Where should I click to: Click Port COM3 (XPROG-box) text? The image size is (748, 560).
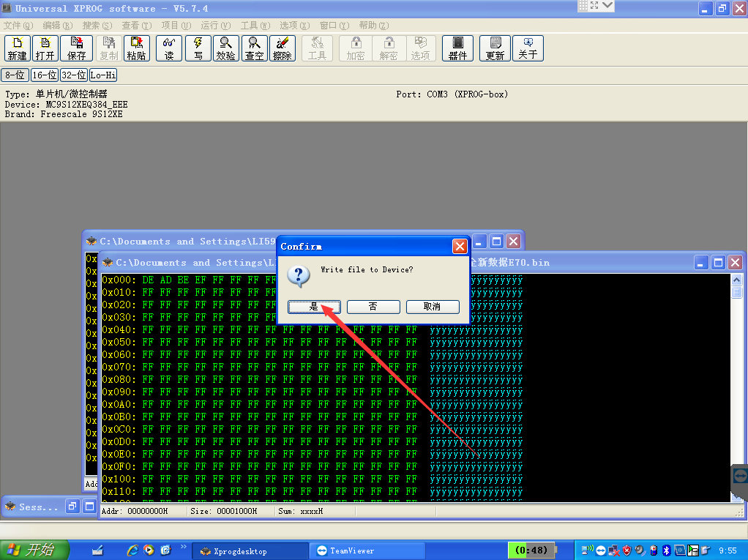click(x=452, y=94)
